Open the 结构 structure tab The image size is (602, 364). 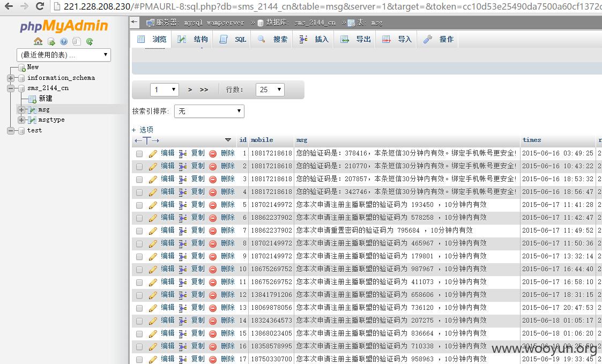pyautogui.click(x=193, y=39)
